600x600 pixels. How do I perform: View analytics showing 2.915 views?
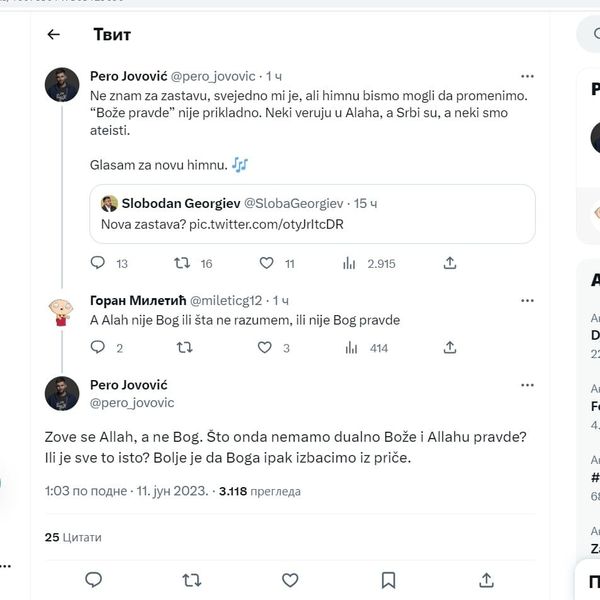pos(350,263)
